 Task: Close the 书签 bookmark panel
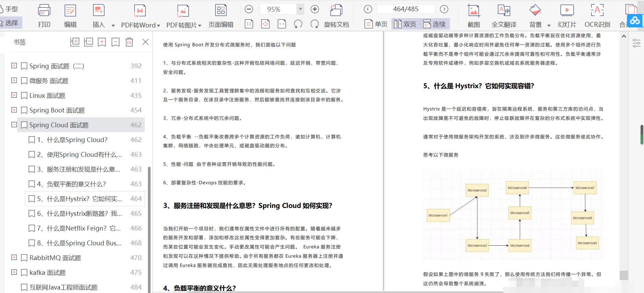145,42
